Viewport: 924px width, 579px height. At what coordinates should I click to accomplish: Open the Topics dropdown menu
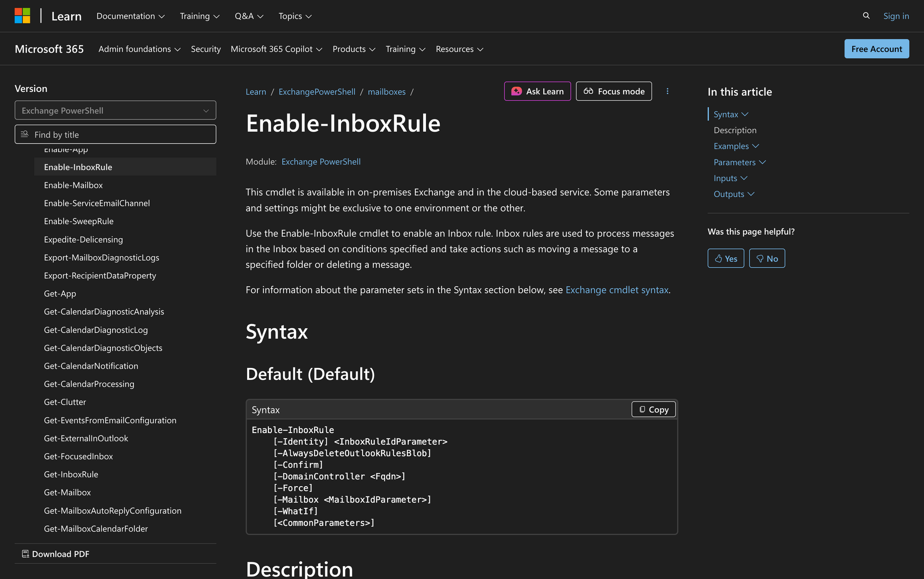pos(294,16)
